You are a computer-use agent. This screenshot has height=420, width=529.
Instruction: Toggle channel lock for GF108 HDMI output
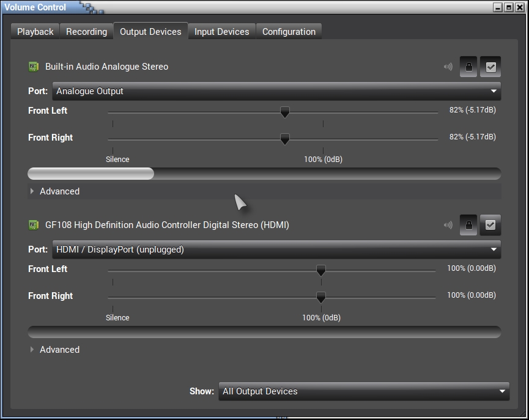point(469,226)
